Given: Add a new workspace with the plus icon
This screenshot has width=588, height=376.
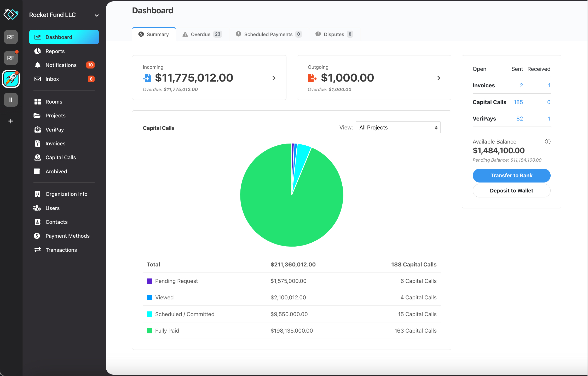Looking at the screenshot, I should [11, 121].
